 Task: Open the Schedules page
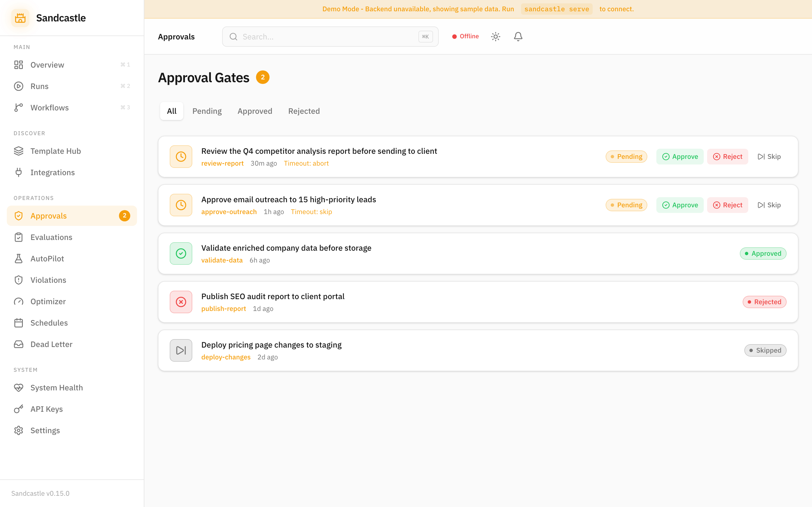click(x=50, y=323)
